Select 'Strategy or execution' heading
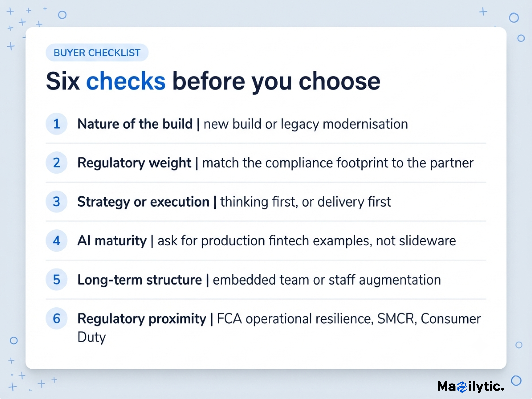Screen dimensions: 532x399 tap(143, 202)
